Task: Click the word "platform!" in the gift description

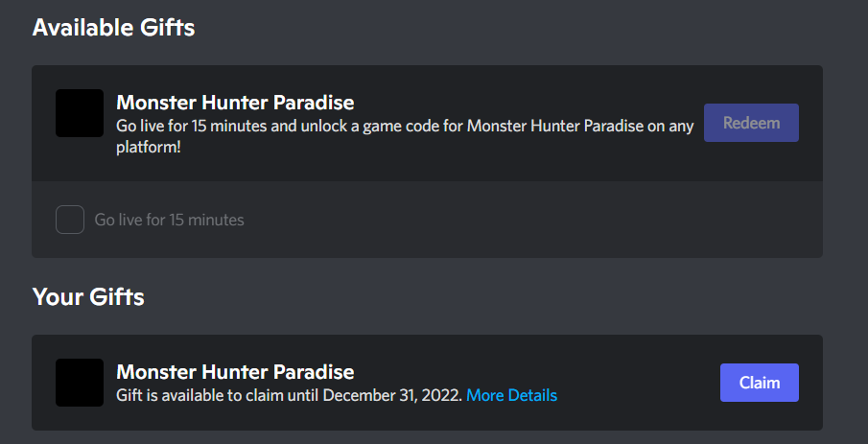Action: [x=148, y=146]
